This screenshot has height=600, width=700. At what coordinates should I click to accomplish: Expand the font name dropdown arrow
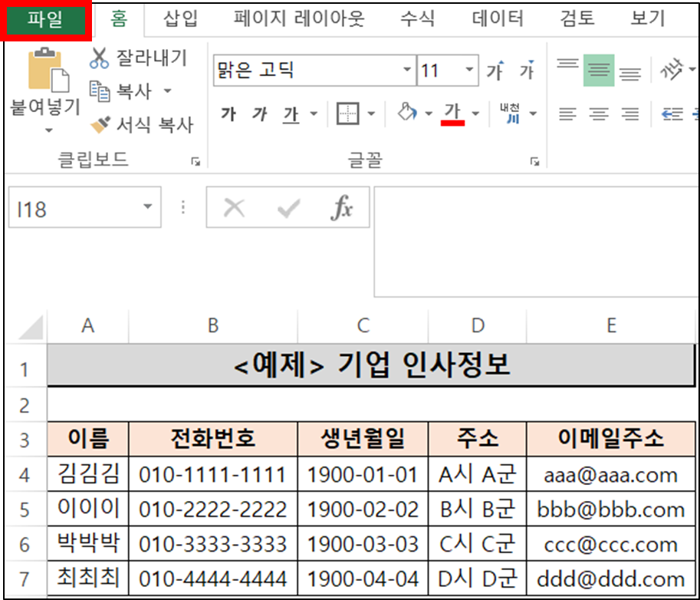tap(406, 70)
